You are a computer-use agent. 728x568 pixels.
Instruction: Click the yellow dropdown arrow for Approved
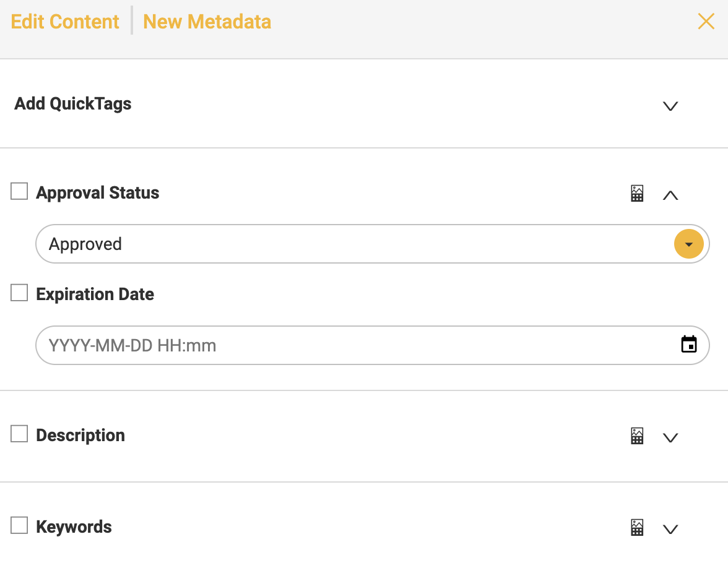(x=688, y=244)
